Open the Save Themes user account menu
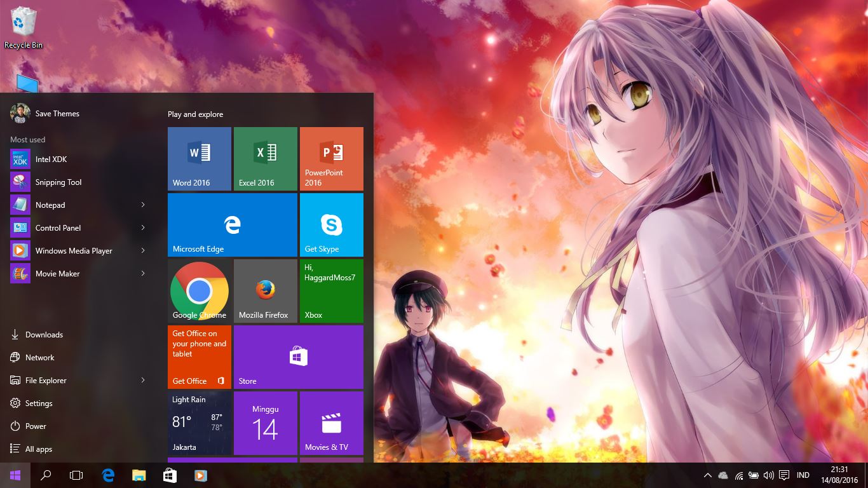Screen dimensions: 868x488 tap(46, 114)
